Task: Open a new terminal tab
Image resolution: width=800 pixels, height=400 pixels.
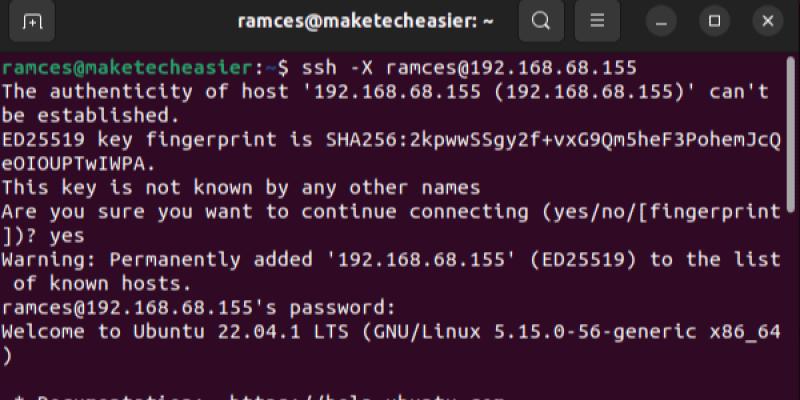Action: pyautogui.click(x=33, y=21)
